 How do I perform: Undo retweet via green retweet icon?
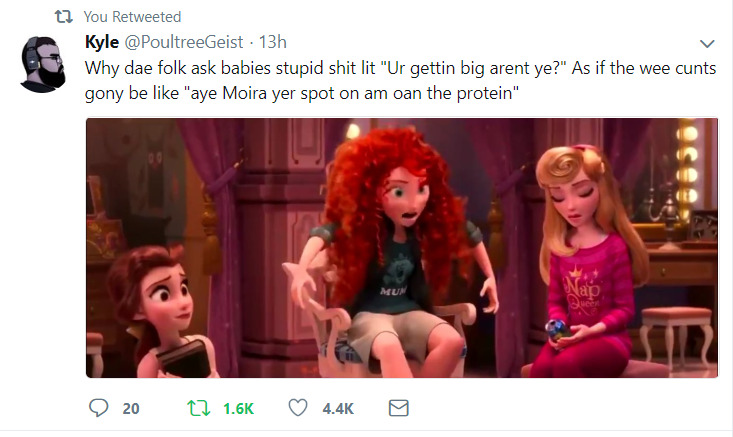199,408
